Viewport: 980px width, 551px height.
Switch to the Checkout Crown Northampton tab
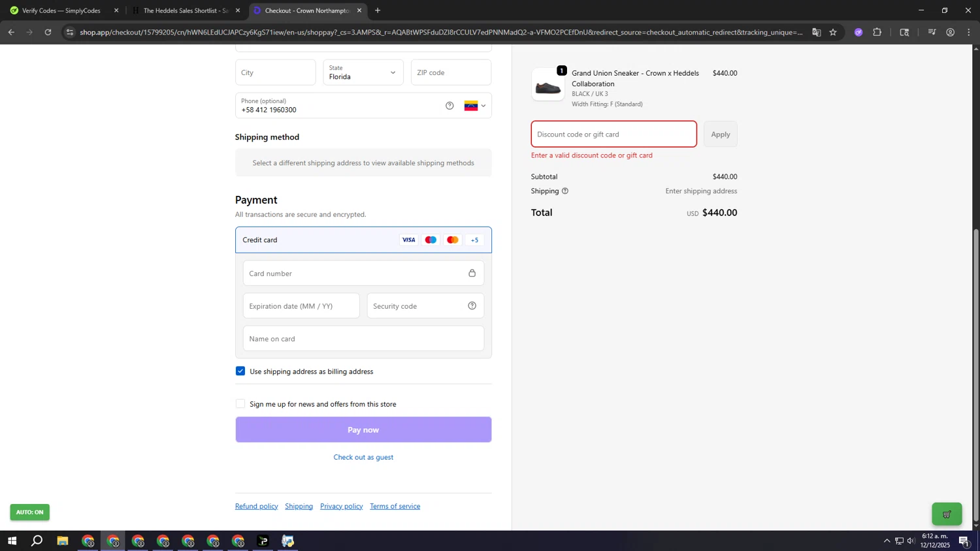[307, 10]
